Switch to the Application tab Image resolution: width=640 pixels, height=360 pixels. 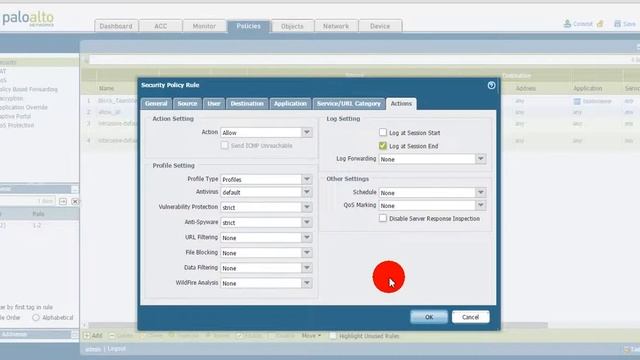pyautogui.click(x=290, y=104)
